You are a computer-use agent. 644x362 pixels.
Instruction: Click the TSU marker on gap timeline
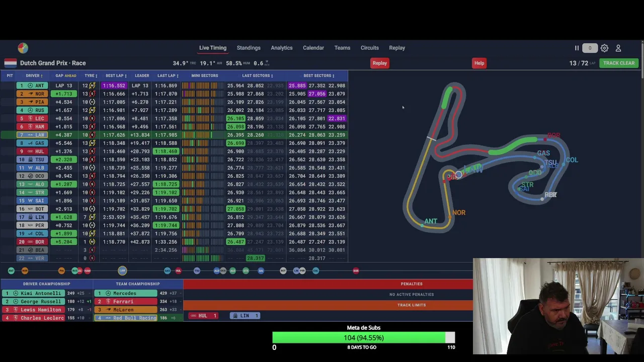(x=197, y=271)
